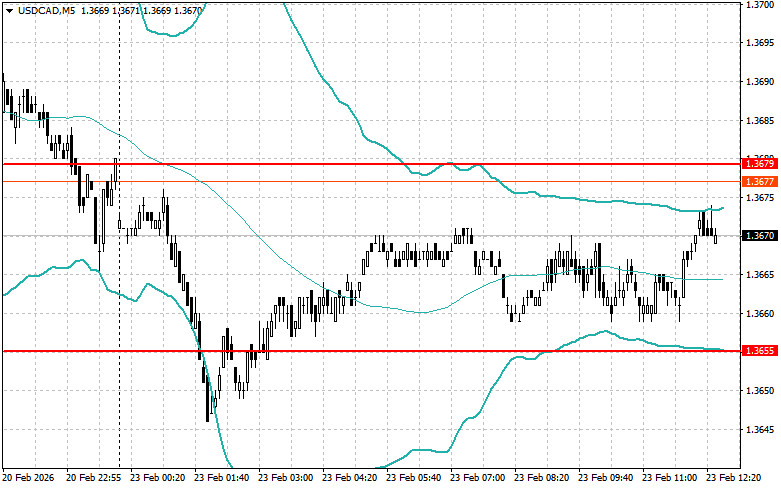781x489 pixels.
Task: Click the 1.3700 price scale value
Action: [760, 4]
